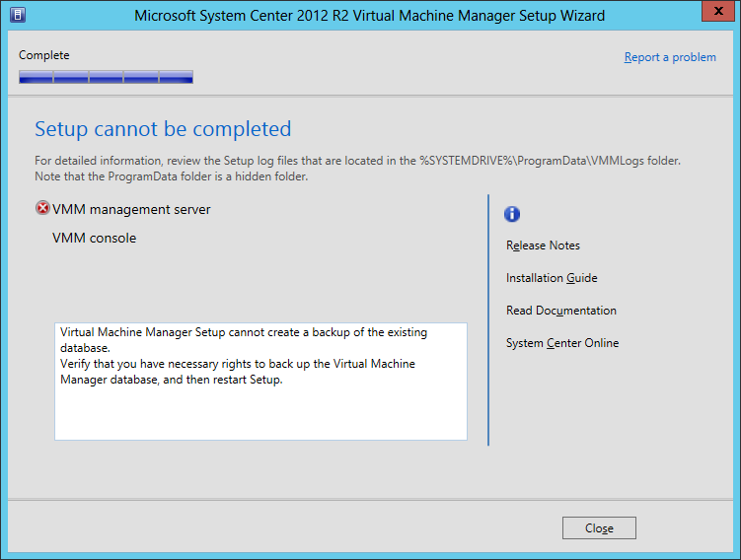The width and height of the screenshot is (741, 560).
Task: Click the Setup Wizard title bar icon
Action: point(18,15)
